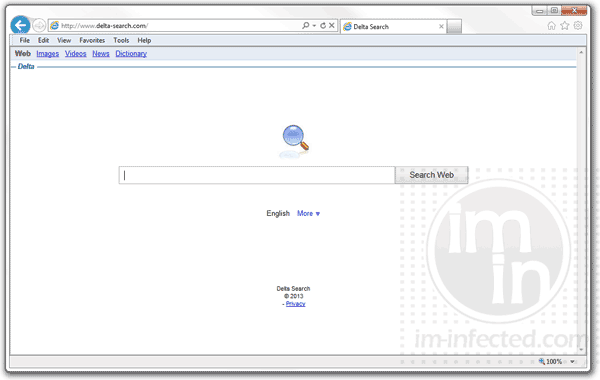600x380 pixels.
Task: Click the address bar search magnifier icon
Action: [x=305, y=25]
